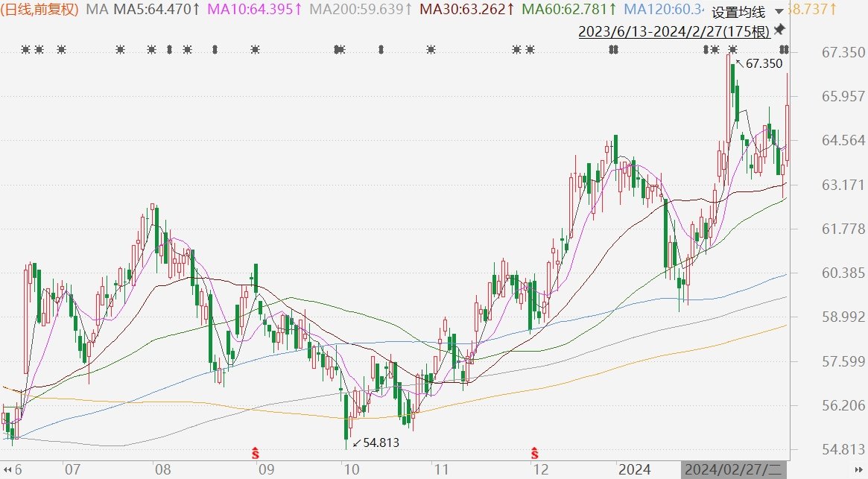The image size is (868, 479).
Task: Click the leftmost event star marker
Action: tap(25, 50)
